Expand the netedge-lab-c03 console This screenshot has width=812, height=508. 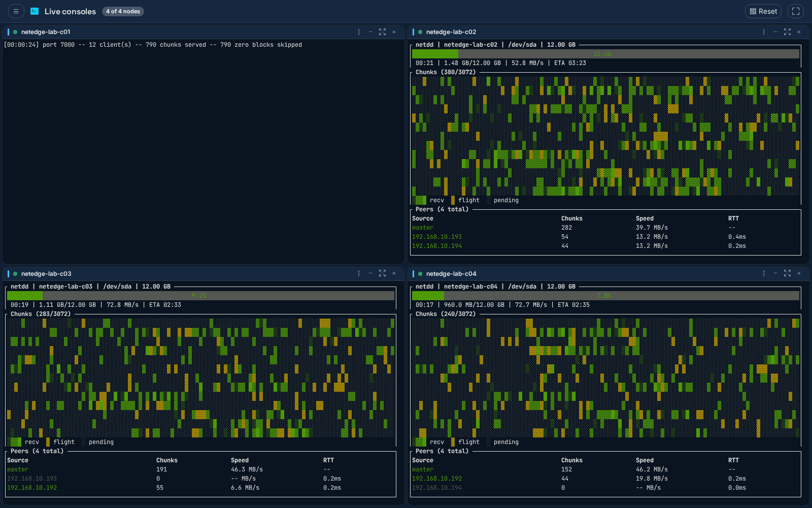tap(382, 273)
